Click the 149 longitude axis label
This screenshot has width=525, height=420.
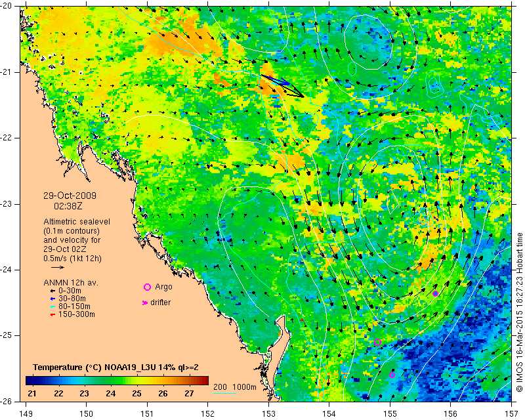click(x=26, y=413)
